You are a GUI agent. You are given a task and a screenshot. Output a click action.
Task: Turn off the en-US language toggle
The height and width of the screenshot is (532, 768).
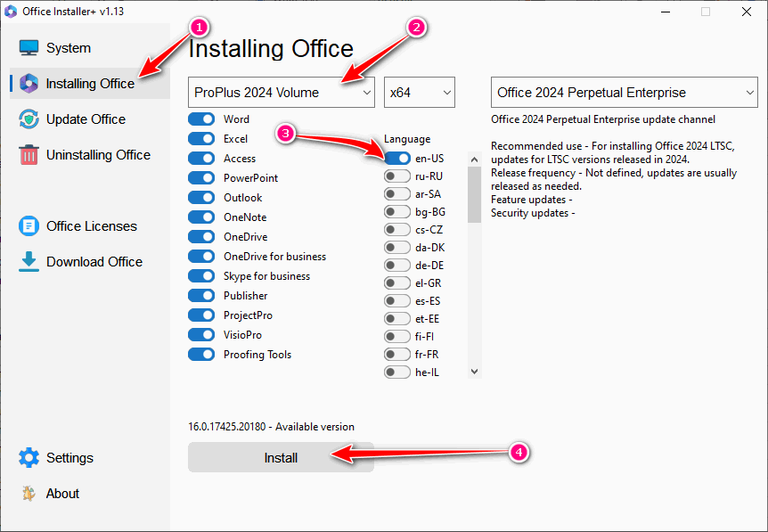pyautogui.click(x=397, y=159)
